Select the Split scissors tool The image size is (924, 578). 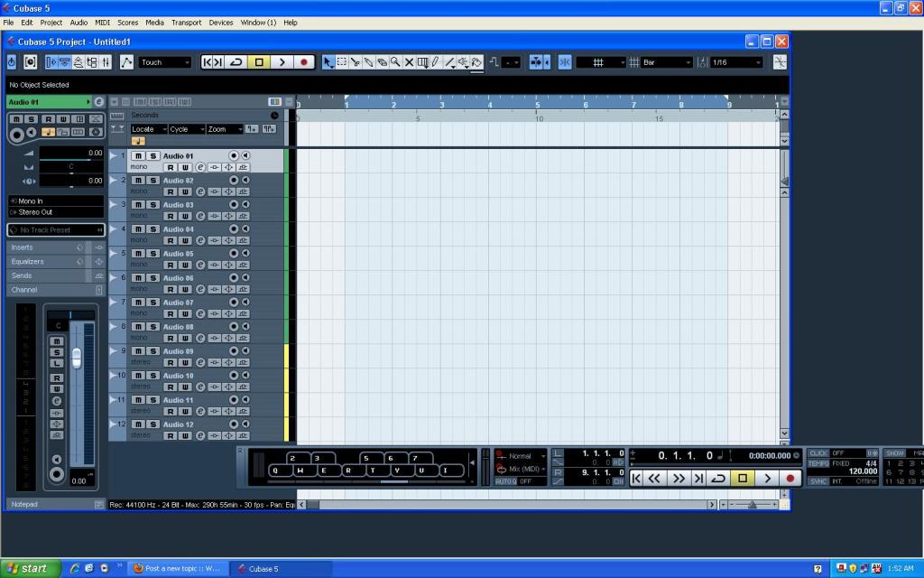point(355,62)
